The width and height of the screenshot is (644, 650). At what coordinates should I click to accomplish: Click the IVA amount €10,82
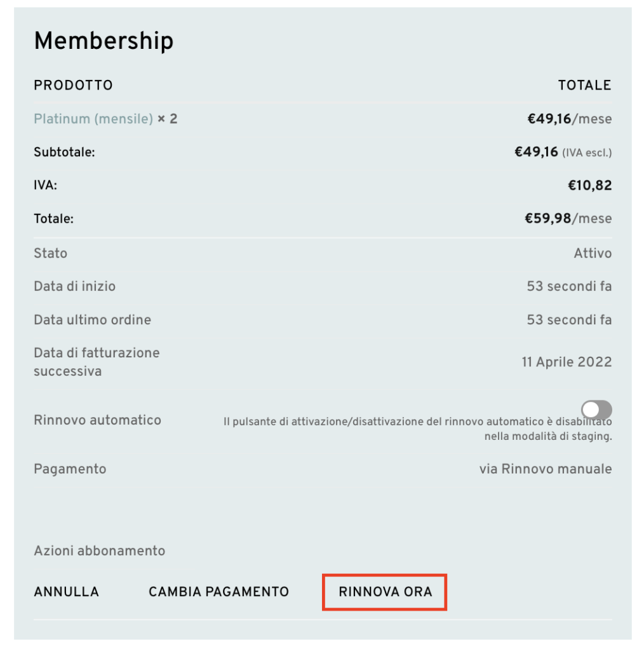click(589, 185)
